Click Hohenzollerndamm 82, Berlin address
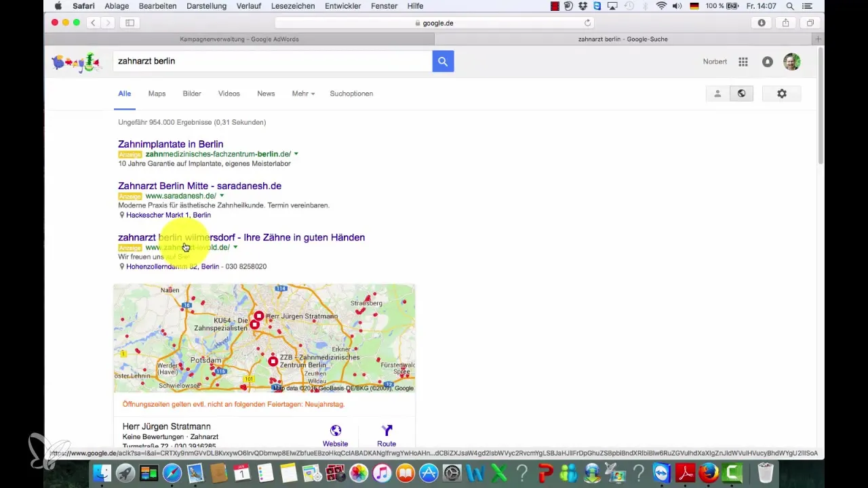Viewport: 868px width, 488px height. pos(172,266)
